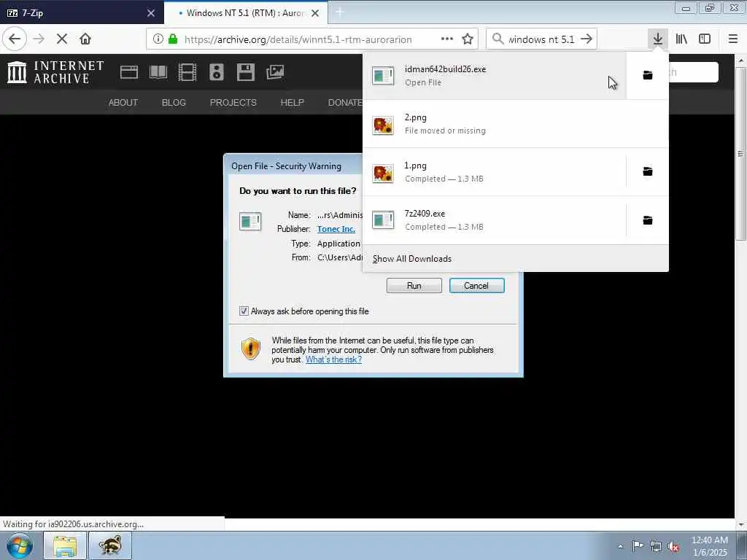Cancel the Open File security warning

476,286
